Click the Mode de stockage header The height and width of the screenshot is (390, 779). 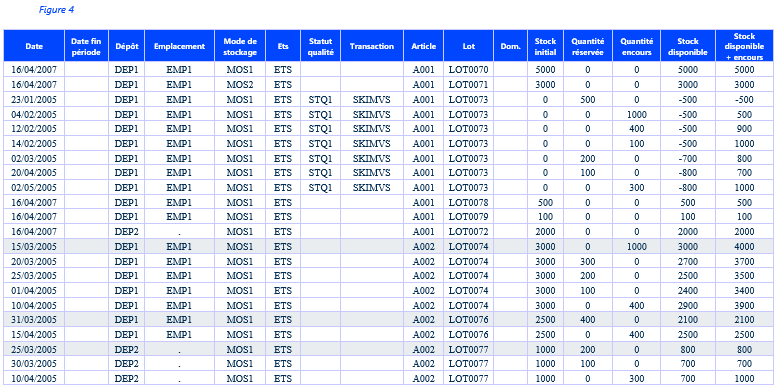tap(240, 46)
